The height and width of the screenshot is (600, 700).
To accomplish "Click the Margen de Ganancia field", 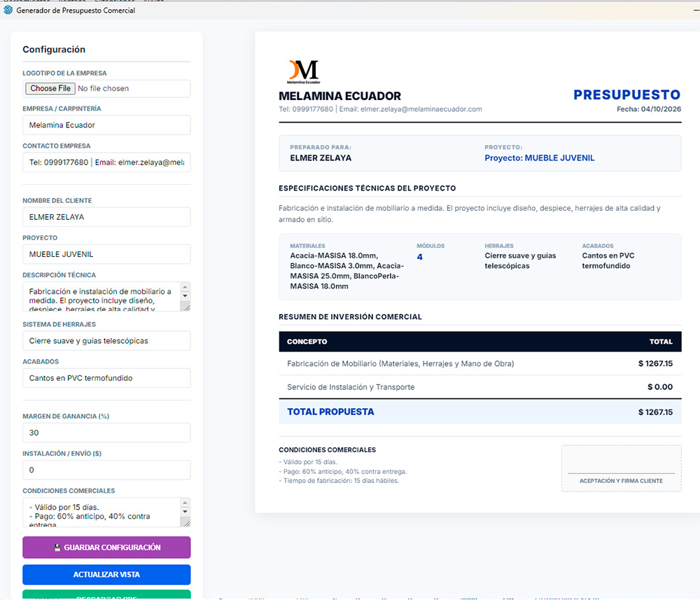I will click(106, 433).
